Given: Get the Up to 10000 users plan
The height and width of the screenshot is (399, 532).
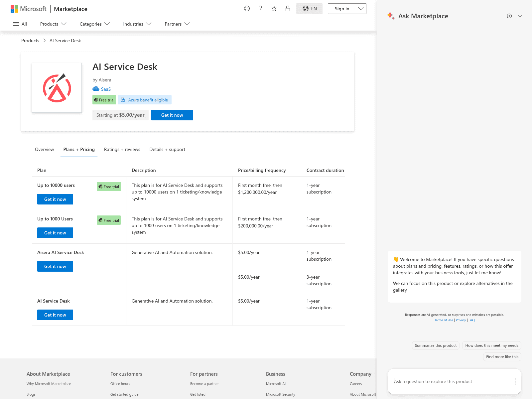Looking at the screenshot, I should pos(55,199).
